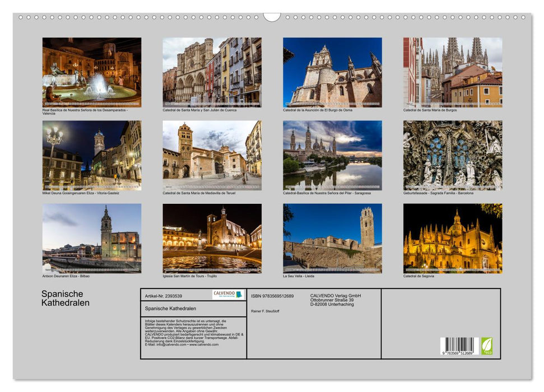Click caption 'Catedral de Santa María de Burgos'

pos(430,110)
